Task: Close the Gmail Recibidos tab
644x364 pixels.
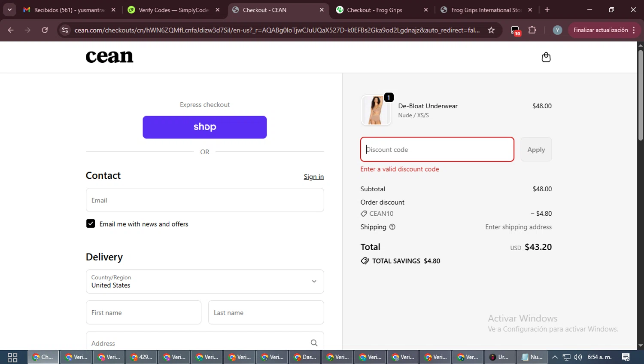Action: pyautogui.click(x=113, y=10)
